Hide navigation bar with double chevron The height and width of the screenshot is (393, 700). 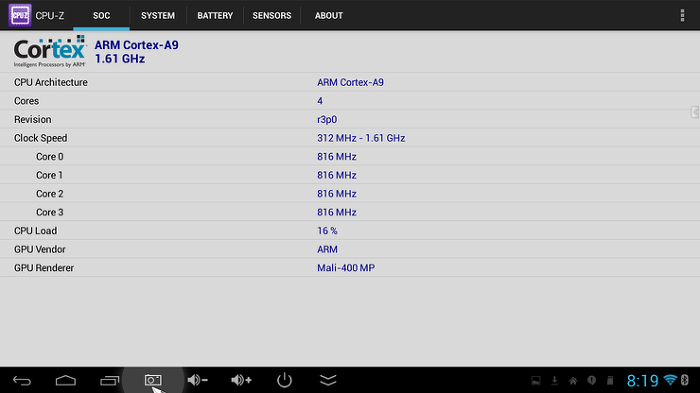coord(328,380)
